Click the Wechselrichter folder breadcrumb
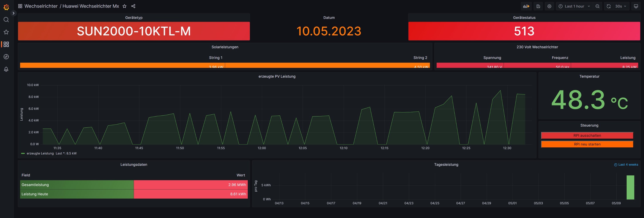 pos(41,6)
